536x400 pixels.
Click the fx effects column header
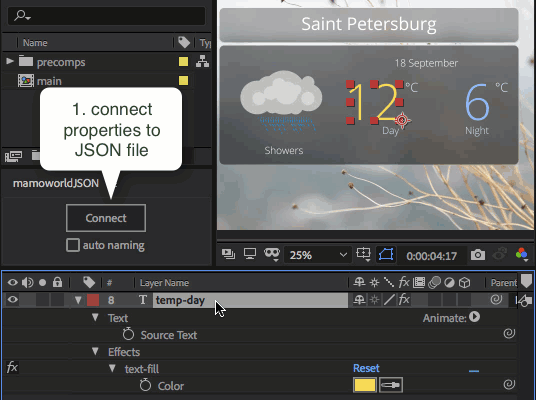404,282
